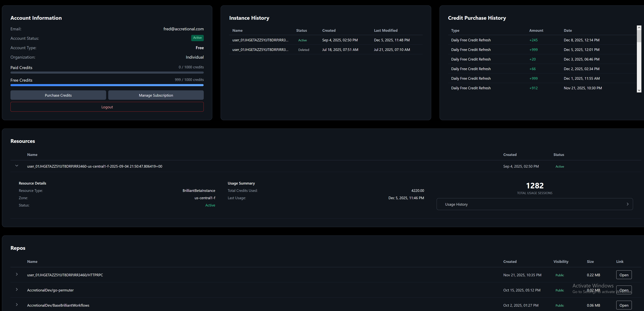The image size is (644, 311).
Task: Click the Active account status badge
Action: click(x=197, y=38)
